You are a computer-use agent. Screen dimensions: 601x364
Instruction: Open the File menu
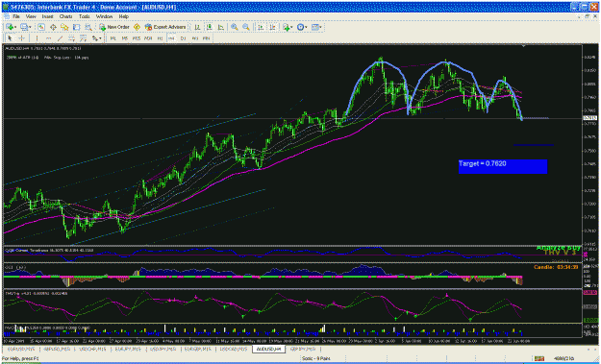[x=15, y=16]
